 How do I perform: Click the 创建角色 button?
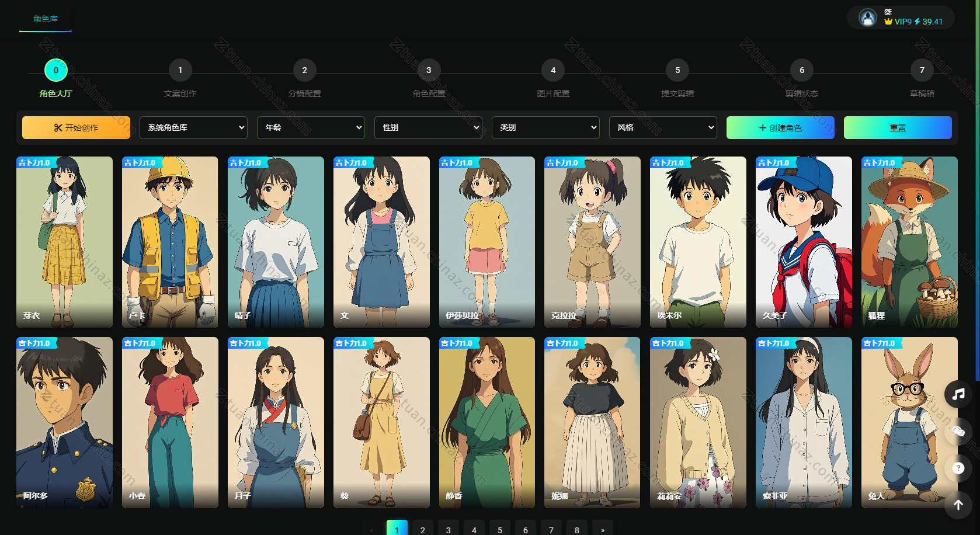point(780,127)
